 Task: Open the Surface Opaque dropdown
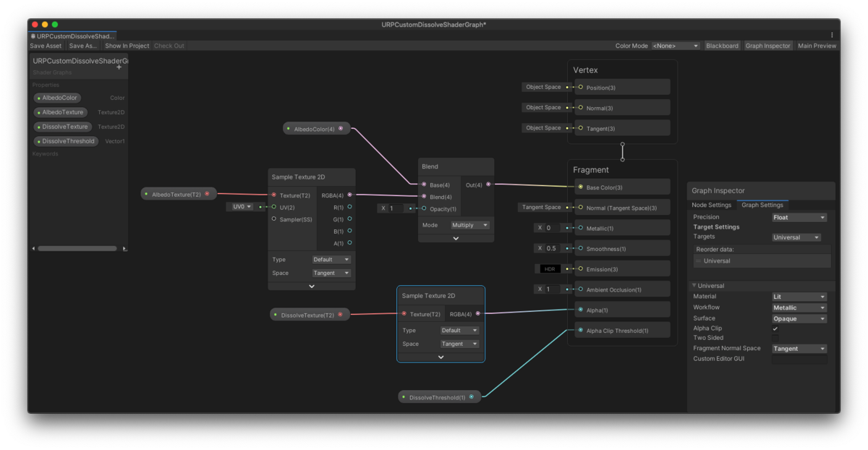799,318
